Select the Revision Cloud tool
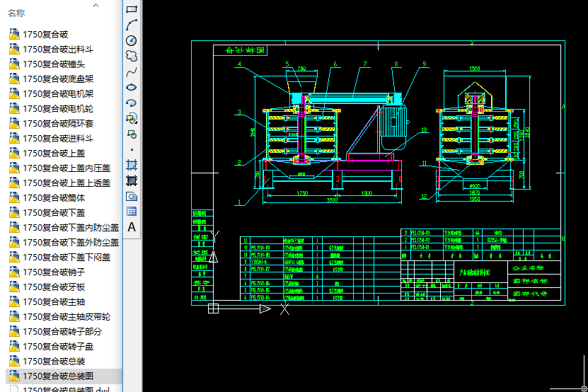 [132, 56]
